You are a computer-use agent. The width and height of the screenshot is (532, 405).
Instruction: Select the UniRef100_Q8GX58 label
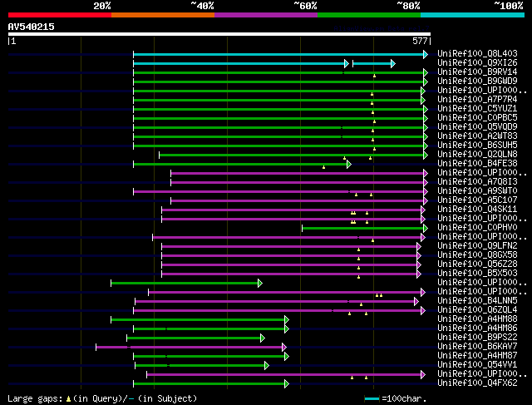click(x=477, y=255)
